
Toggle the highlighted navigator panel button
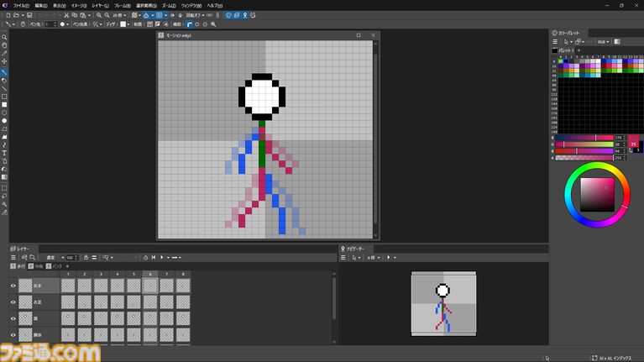(245, 15)
